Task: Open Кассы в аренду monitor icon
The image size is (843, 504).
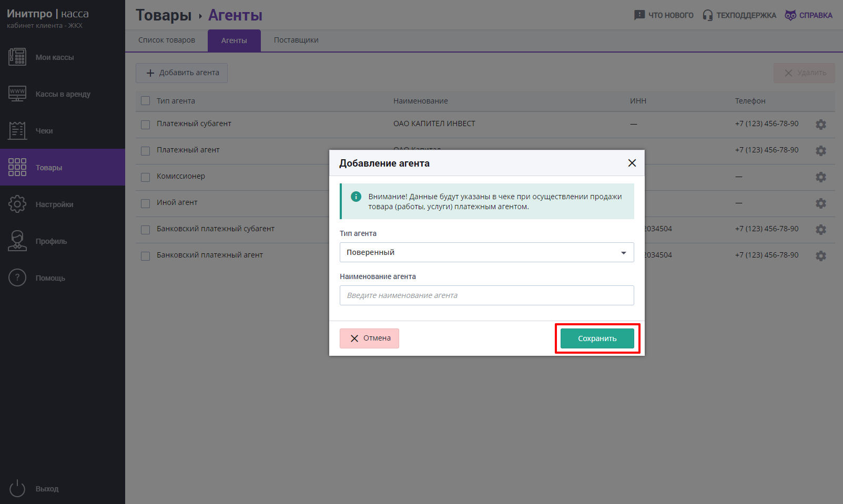Action: click(17, 94)
